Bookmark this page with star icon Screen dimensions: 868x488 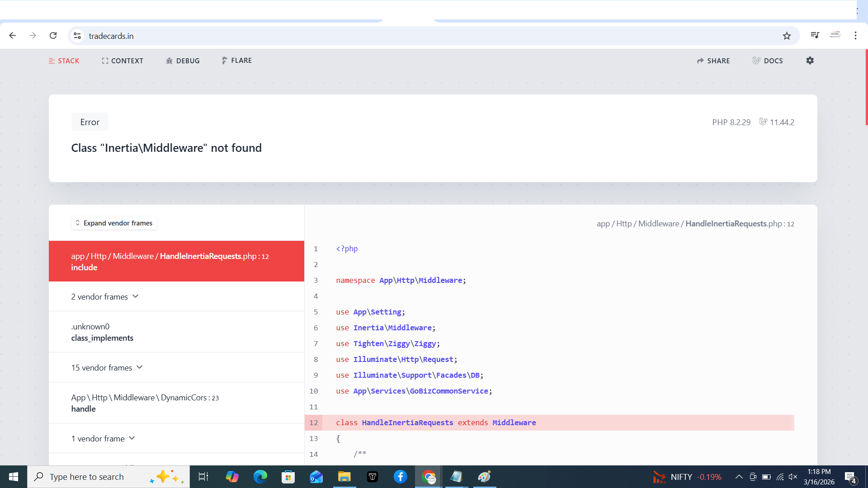(787, 36)
